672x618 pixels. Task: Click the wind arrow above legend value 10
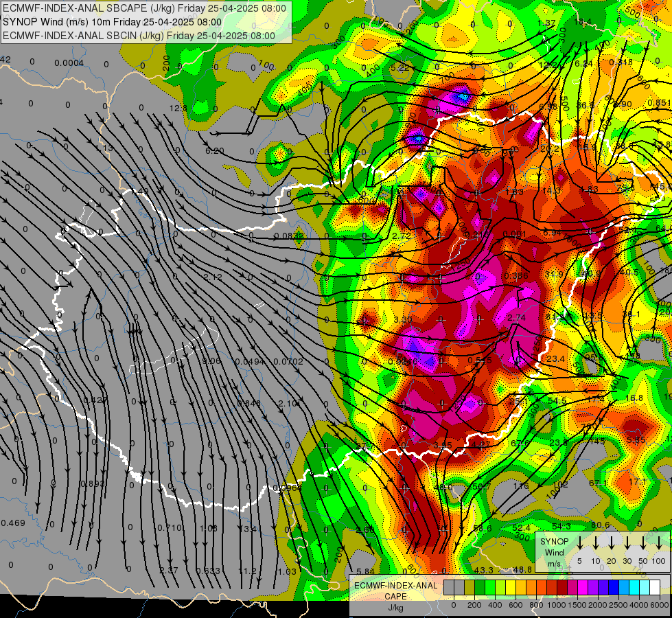coord(596,542)
